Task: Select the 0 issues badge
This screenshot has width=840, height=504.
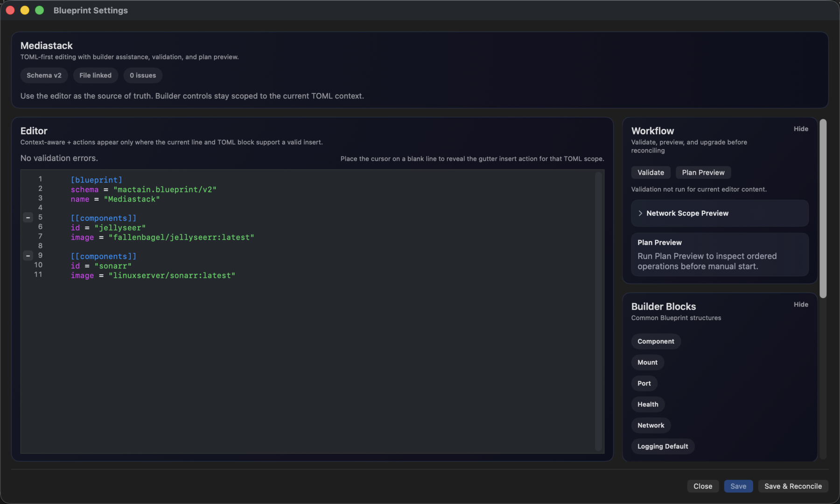Action: [143, 76]
